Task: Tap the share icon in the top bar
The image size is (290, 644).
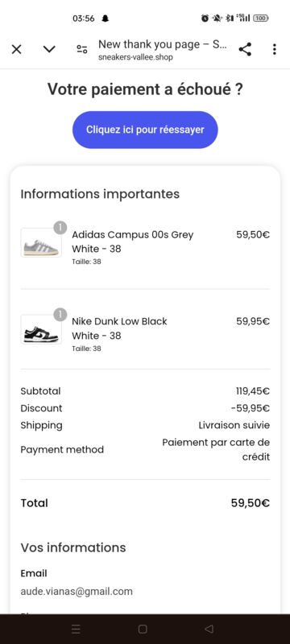Action: (245, 49)
